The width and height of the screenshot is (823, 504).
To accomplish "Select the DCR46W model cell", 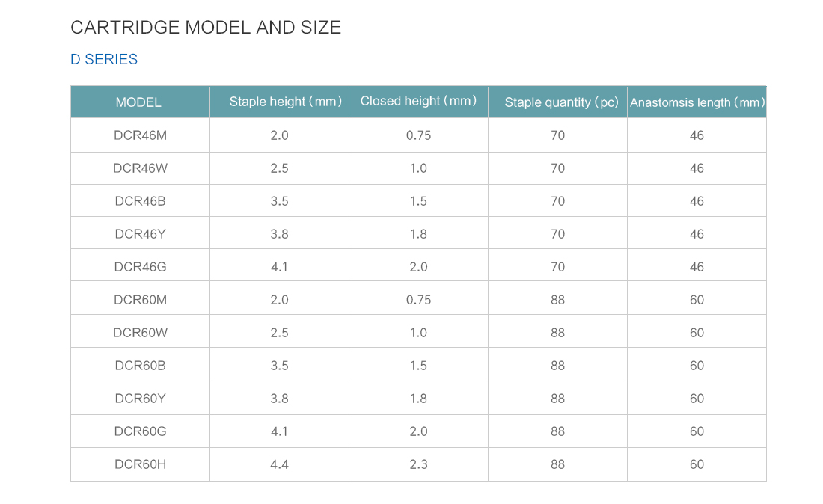I will click(x=140, y=168).
